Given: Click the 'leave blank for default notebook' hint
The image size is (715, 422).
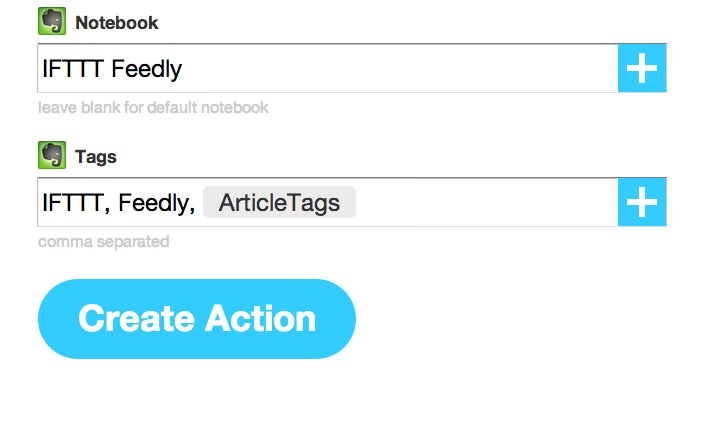Looking at the screenshot, I should pyautogui.click(x=153, y=108).
